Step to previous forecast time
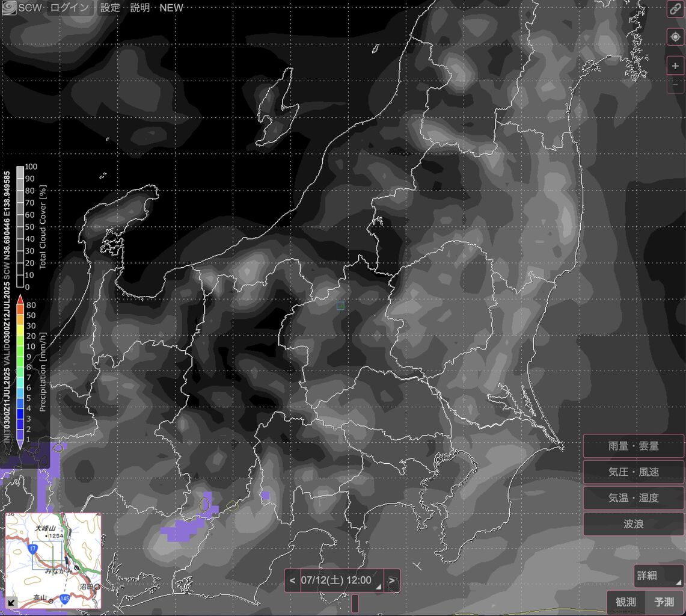686x616 pixels. 292,581
